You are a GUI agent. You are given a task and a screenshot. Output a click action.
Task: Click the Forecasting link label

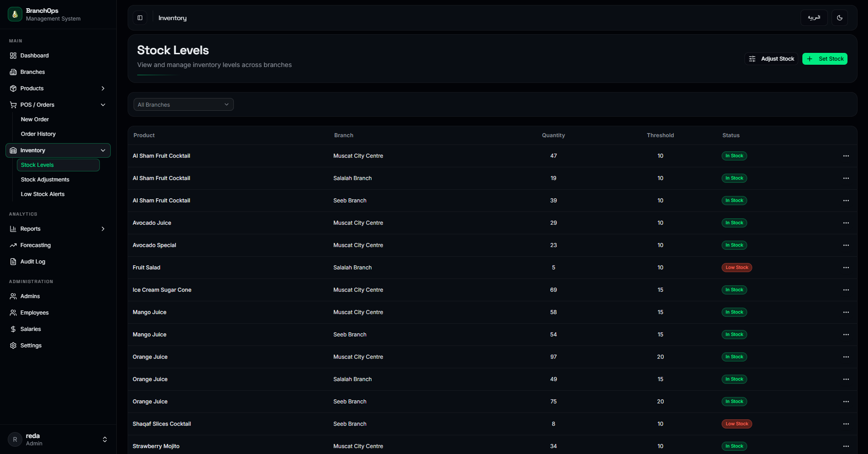(36, 245)
